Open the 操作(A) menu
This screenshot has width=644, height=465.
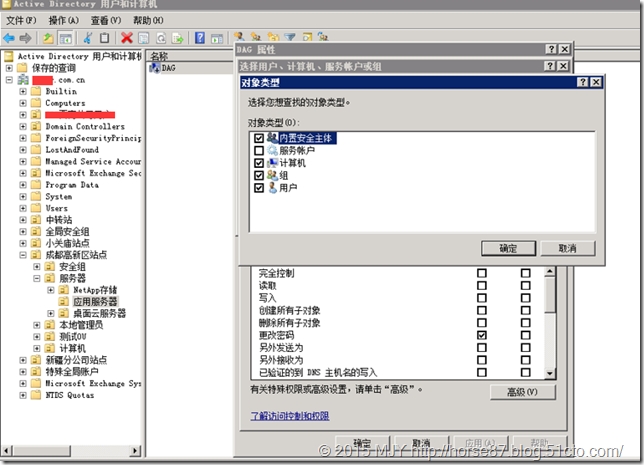click(64, 20)
